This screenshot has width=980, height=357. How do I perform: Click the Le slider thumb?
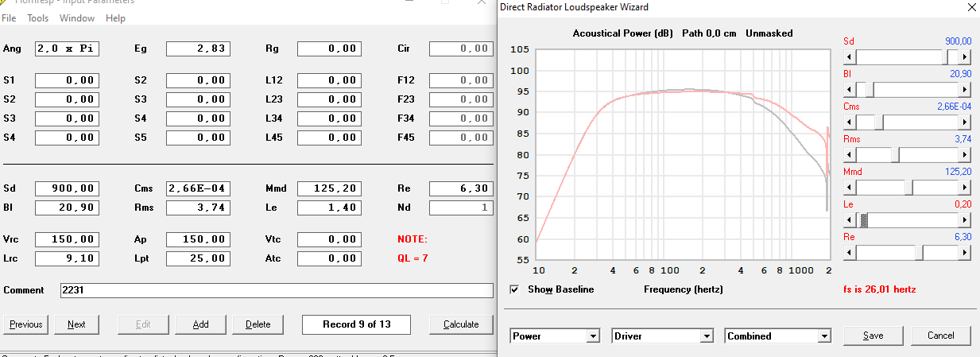(x=864, y=220)
